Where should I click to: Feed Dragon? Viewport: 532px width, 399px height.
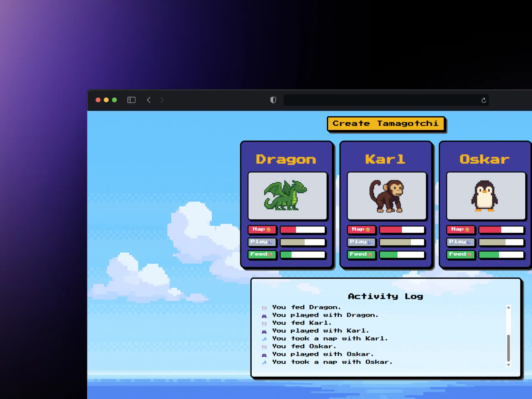tap(262, 254)
